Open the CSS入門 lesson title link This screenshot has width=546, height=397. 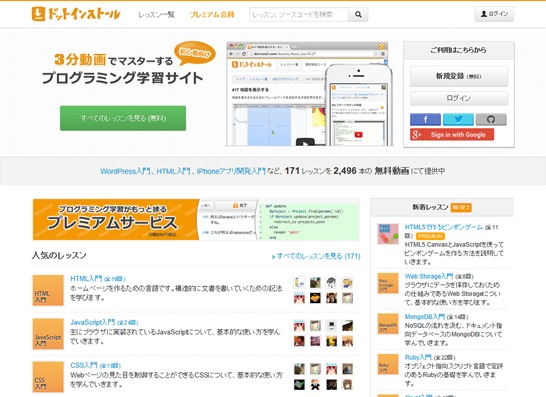coord(84,365)
